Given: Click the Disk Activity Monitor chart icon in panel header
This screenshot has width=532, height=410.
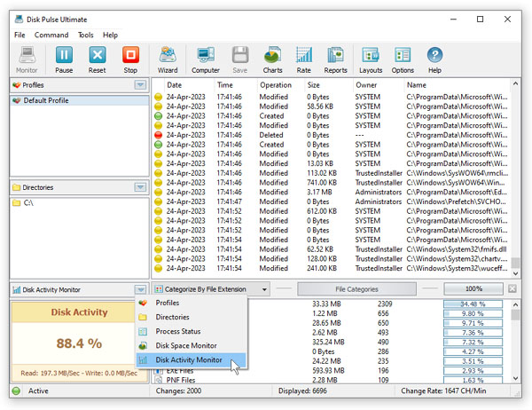Looking at the screenshot, I should tap(16, 290).
